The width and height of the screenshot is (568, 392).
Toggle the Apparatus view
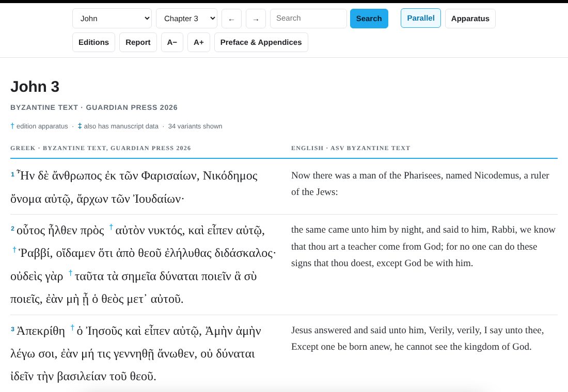coord(470,19)
